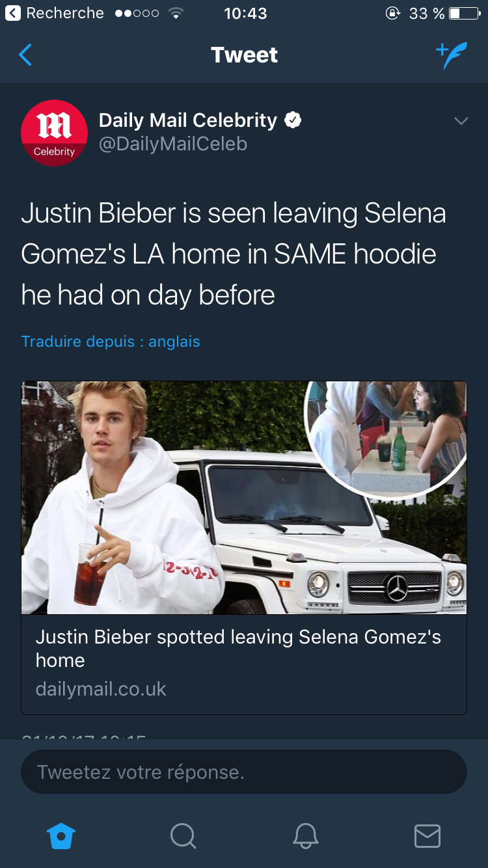488x868 pixels.
Task: Focus the "Tweetez votre réponse" field
Action: click(244, 772)
